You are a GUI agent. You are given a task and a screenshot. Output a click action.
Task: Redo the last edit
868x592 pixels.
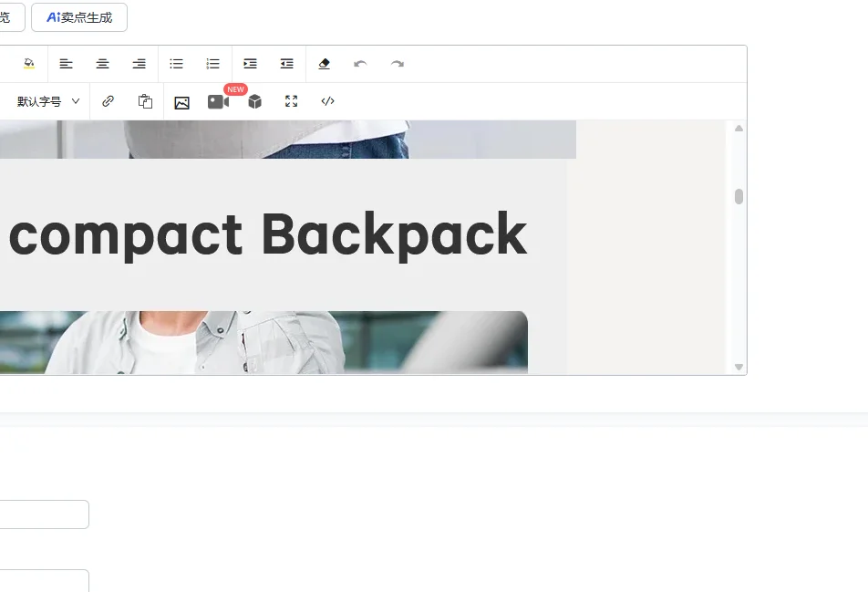pos(397,64)
